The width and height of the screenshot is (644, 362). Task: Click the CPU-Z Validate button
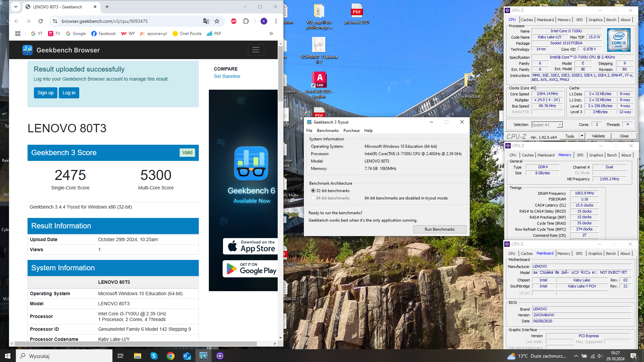[x=598, y=136]
